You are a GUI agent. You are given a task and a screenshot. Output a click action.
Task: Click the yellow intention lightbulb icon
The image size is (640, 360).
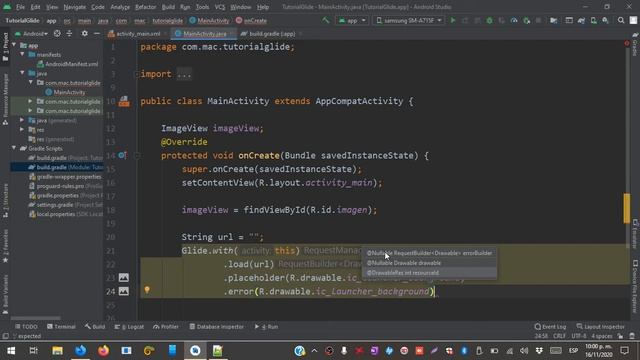tap(147, 289)
